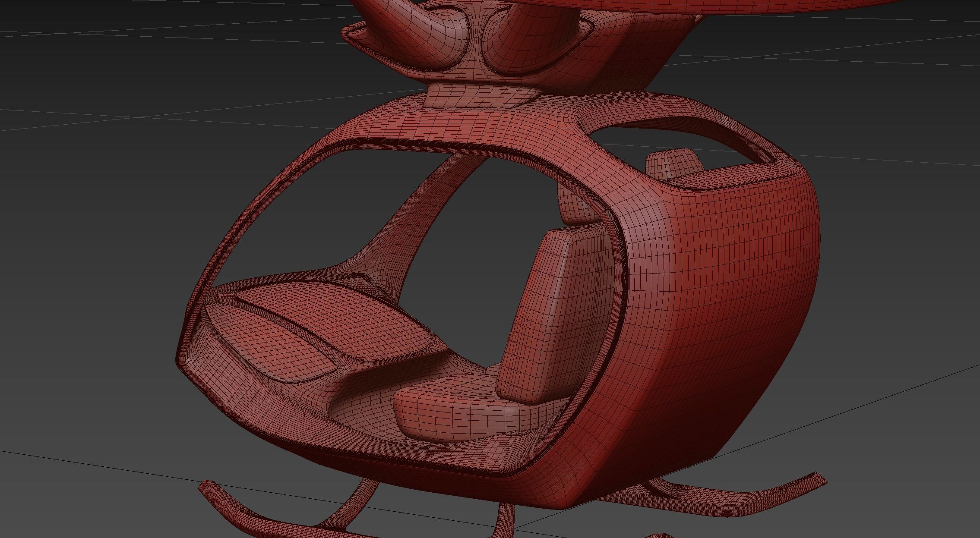Select the headrest above the seat backrest
The width and height of the screenshot is (980, 538).
578,205
